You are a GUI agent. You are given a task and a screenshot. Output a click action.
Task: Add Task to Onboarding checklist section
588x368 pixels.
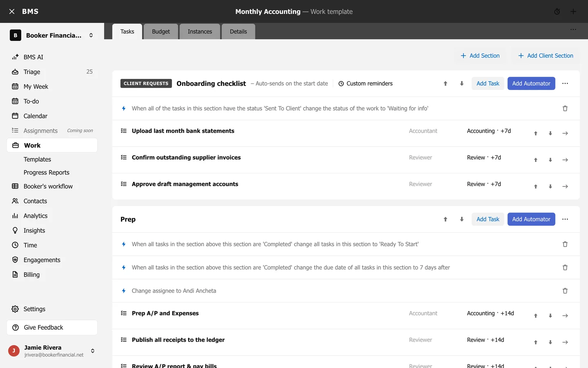coord(488,83)
